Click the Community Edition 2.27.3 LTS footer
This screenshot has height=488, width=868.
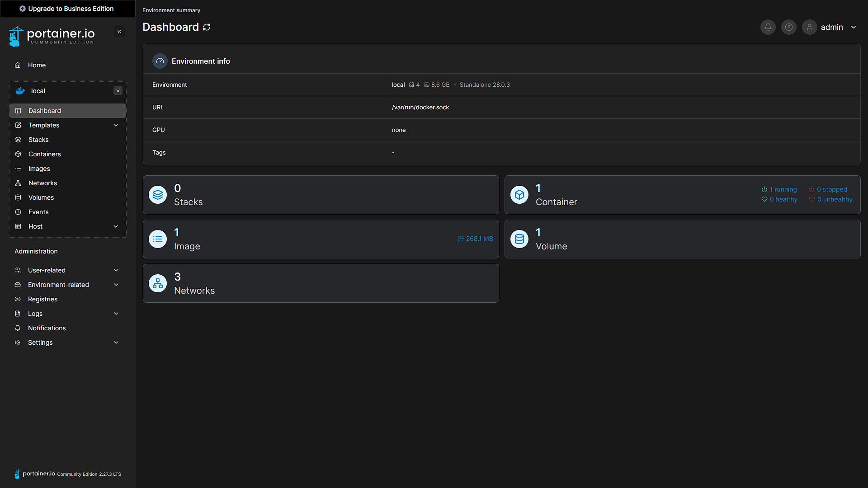point(89,474)
